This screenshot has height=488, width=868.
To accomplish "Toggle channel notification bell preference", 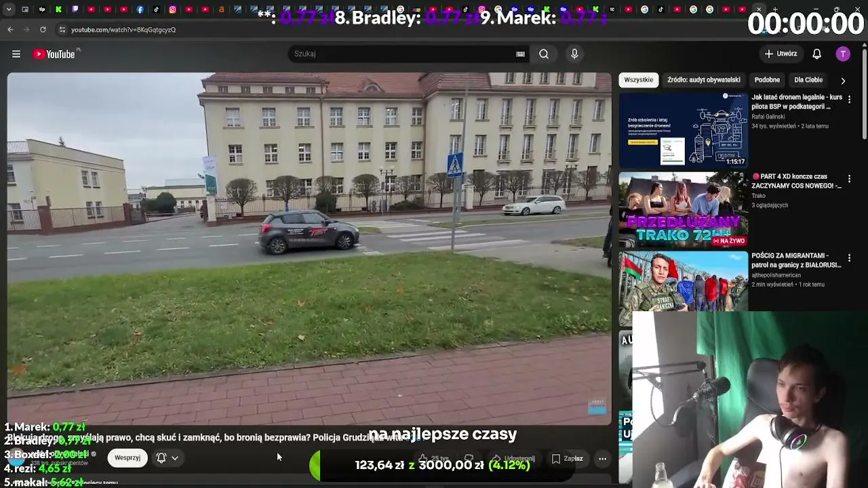I will 167,458.
